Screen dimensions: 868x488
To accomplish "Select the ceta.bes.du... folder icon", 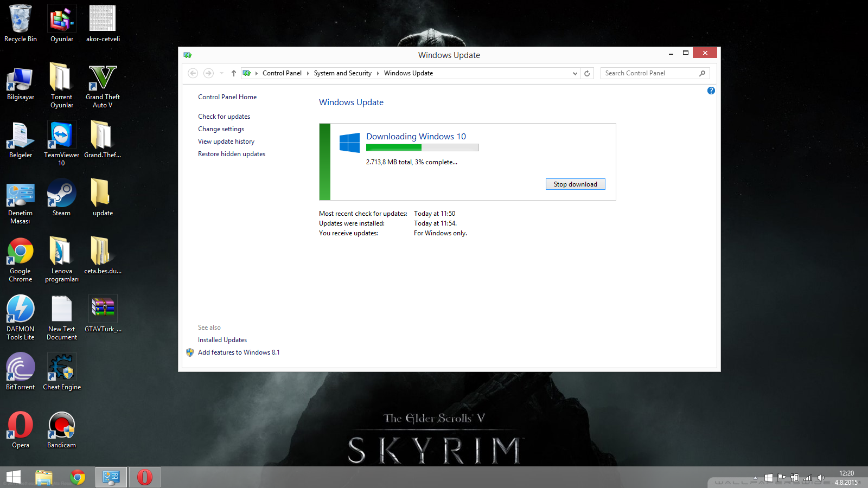I will click(103, 255).
